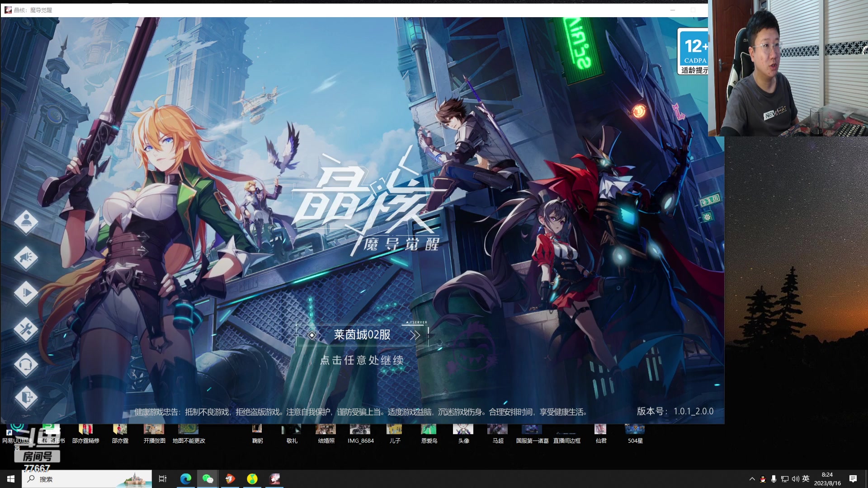The width and height of the screenshot is (868, 488).
Task: Open the 504星 desktop file
Action: pyautogui.click(x=635, y=434)
